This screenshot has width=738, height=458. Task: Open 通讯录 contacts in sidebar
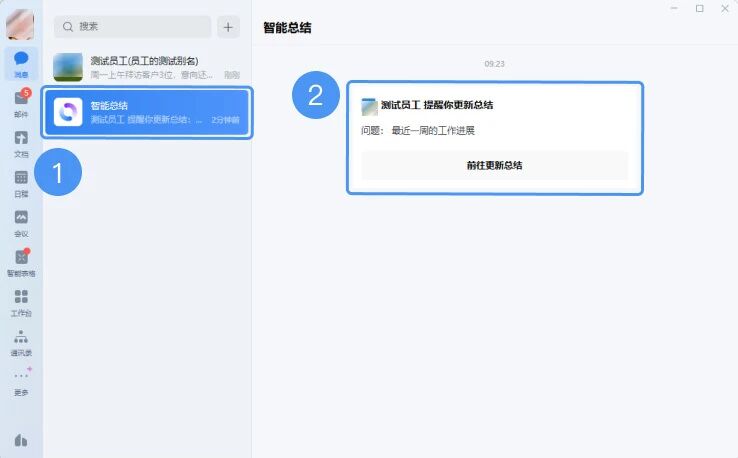coord(21,340)
